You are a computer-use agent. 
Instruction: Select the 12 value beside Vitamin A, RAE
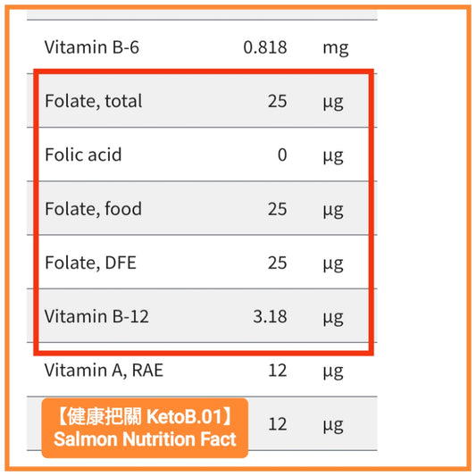pos(277,371)
